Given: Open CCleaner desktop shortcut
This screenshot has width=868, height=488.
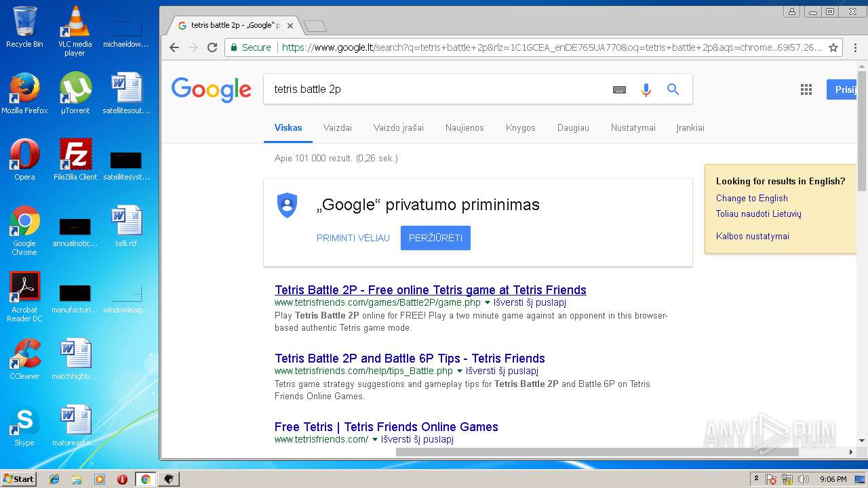Looking at the screenshot, I should pyautogui.click(x=24, y=359).
